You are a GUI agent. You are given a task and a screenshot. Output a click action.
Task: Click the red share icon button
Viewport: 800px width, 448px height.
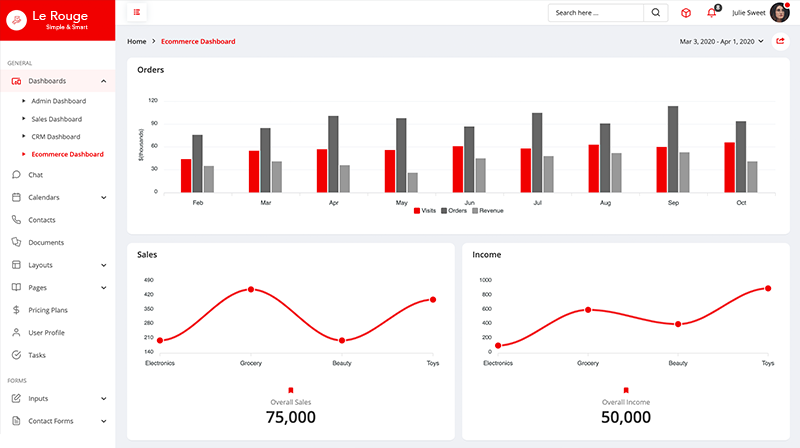(780, 41)
